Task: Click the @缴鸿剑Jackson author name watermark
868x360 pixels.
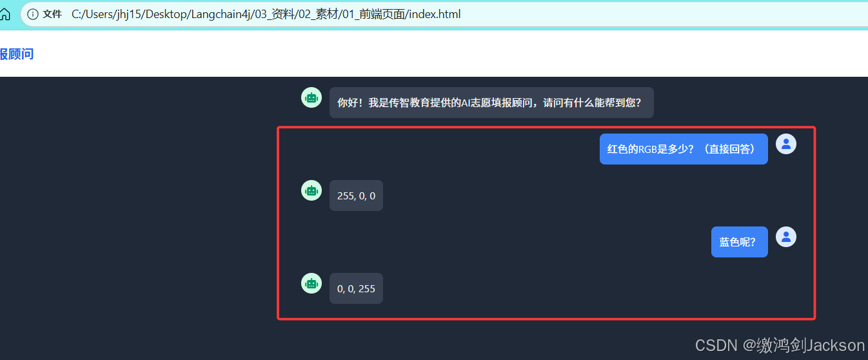Action: pos(804,345)
